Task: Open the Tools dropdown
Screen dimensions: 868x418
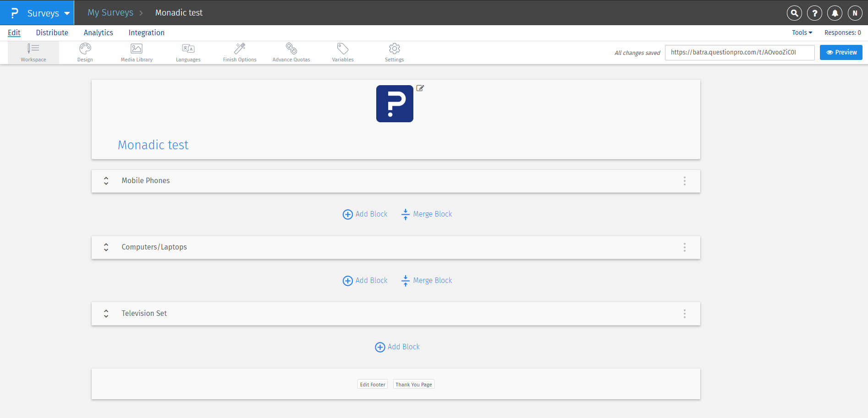Action: tap(802, 33)
